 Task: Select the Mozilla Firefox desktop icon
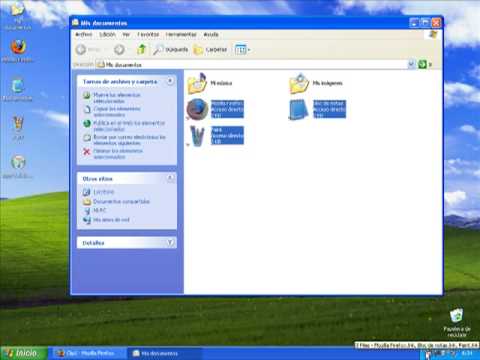18,47
